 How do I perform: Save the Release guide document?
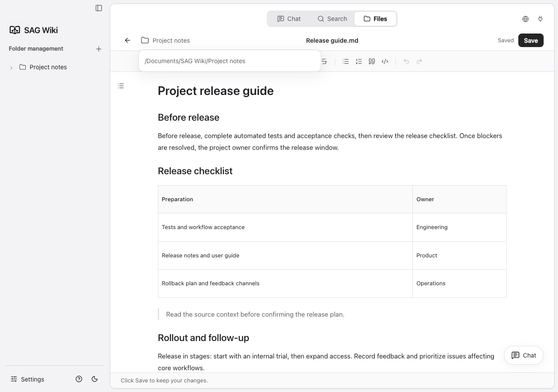tap(531, 41)
